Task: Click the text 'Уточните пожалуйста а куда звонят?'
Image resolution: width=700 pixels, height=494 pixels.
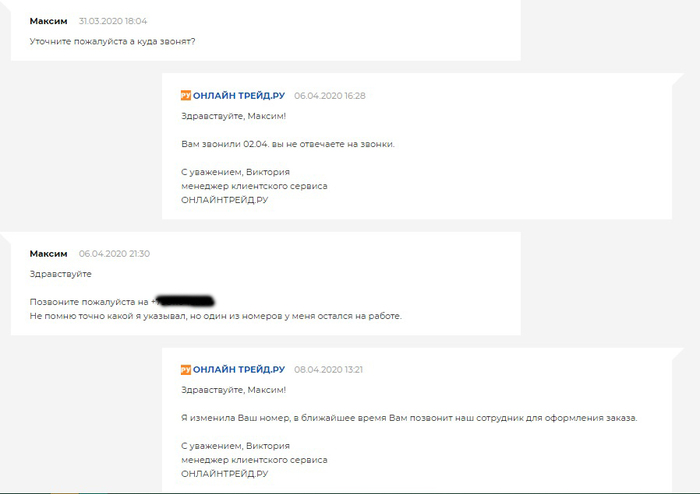Action: click(112, 42)
